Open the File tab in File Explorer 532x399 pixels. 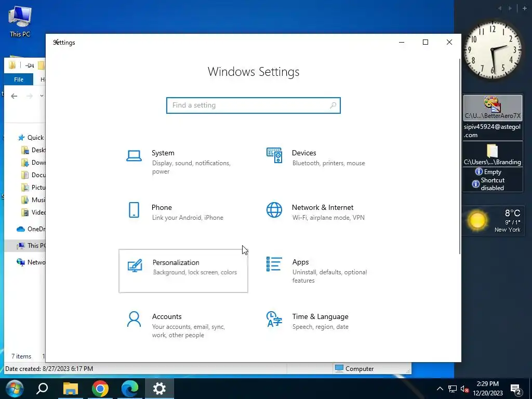[x=19, y=79]
